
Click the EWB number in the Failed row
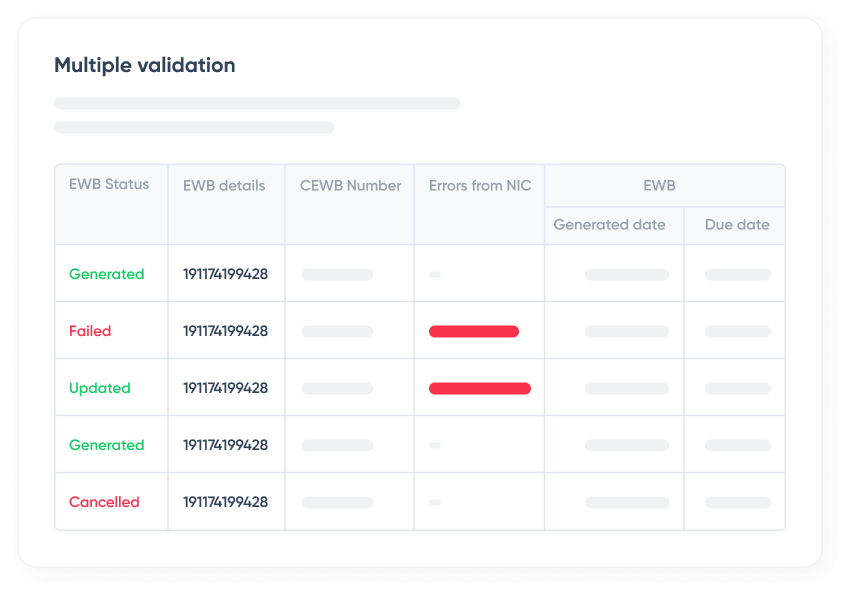click(x=226, y=331)
